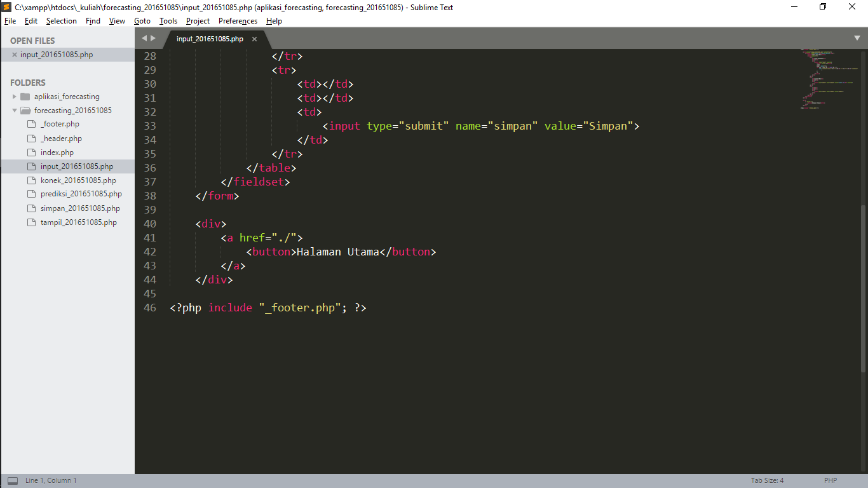Open the View menu
Screen dimensions: 868x488
point(117,21)
